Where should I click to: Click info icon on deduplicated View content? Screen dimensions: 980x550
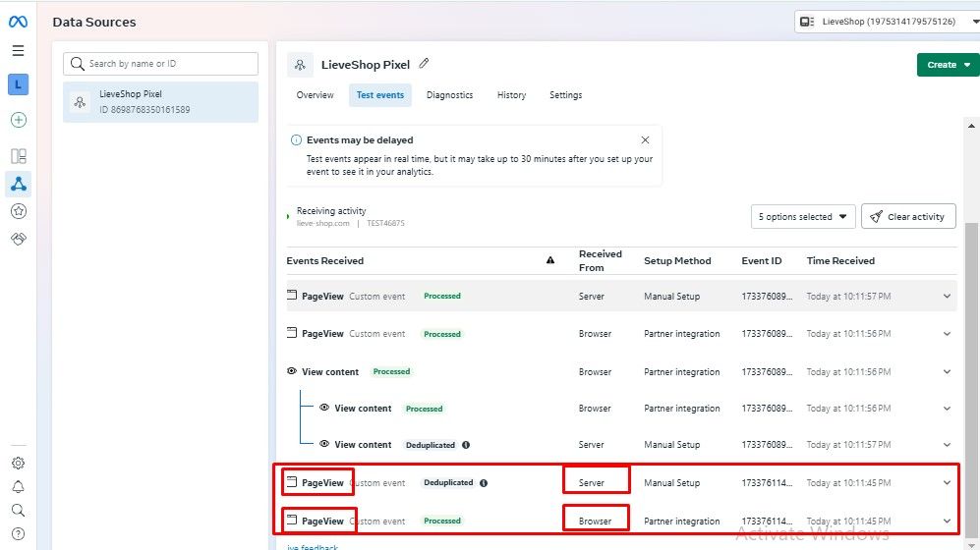tap(466, 445)
